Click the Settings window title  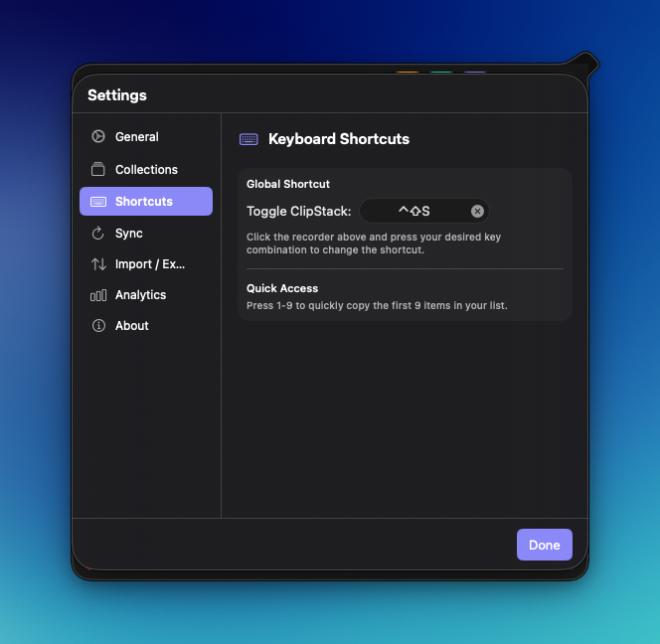pyautogui.click(x=117, y=95)
